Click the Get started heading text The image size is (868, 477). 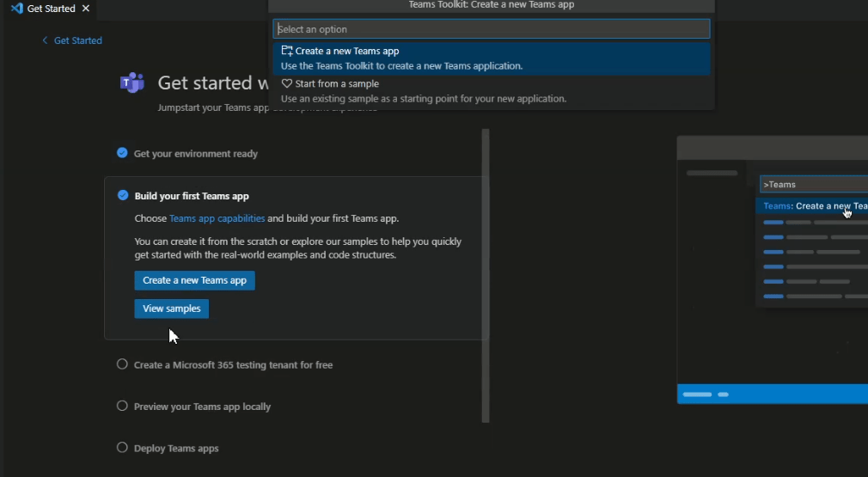(213, 83)
